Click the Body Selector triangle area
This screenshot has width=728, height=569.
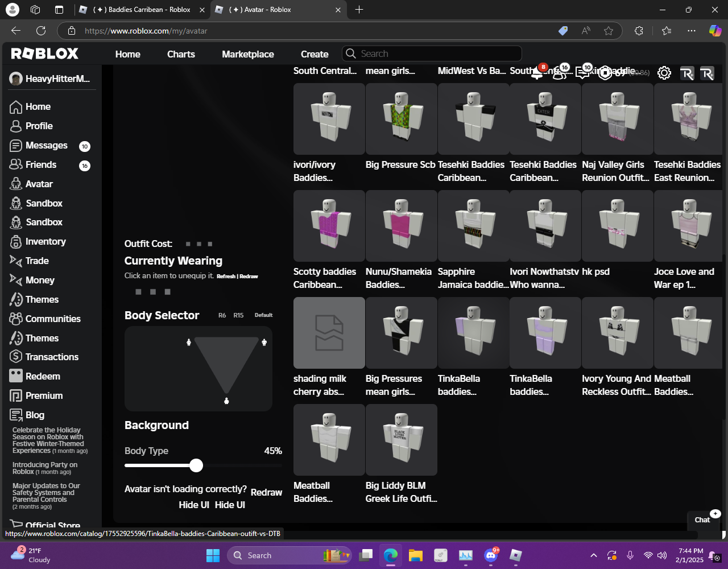point(226,365)
